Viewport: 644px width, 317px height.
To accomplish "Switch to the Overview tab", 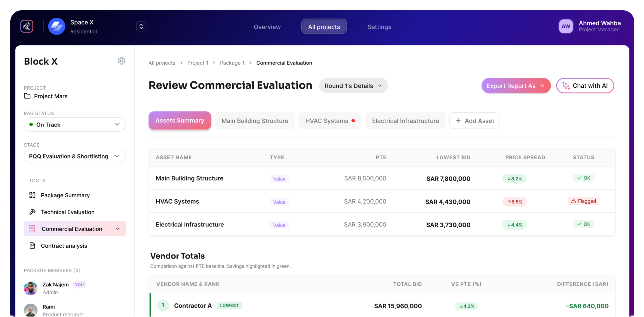I will tap(267, 27).
